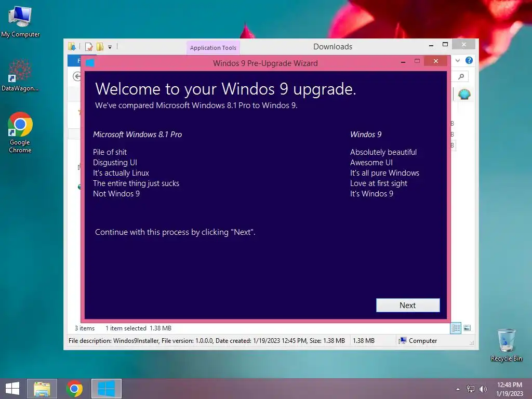Click the Computer entry in status bar
The image size is (532, 399).
418,341
